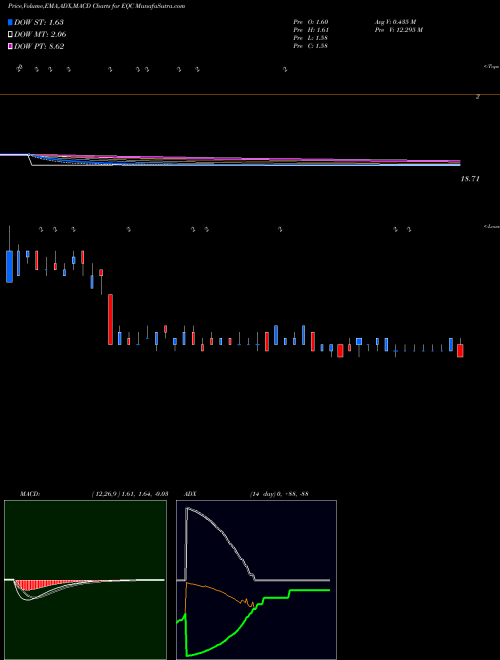Open the MACD indicator chart panel
The height and width of the screenshot is (660, 500).
(85, 580)
